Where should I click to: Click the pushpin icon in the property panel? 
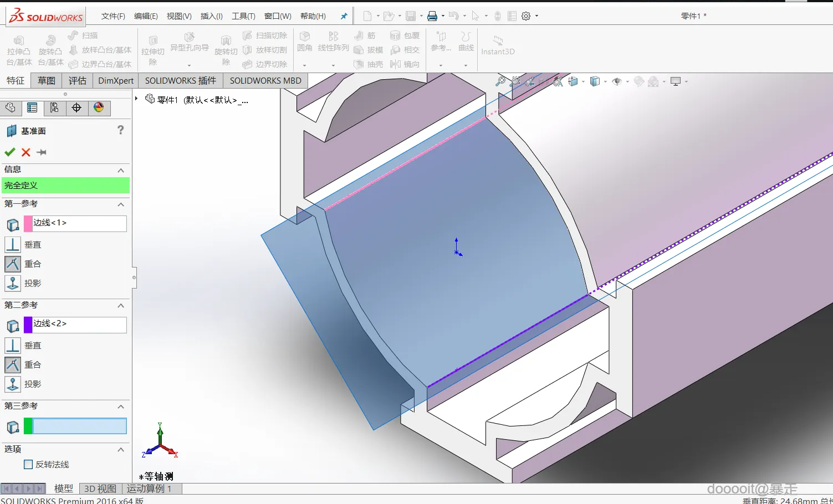coord(42,152)
